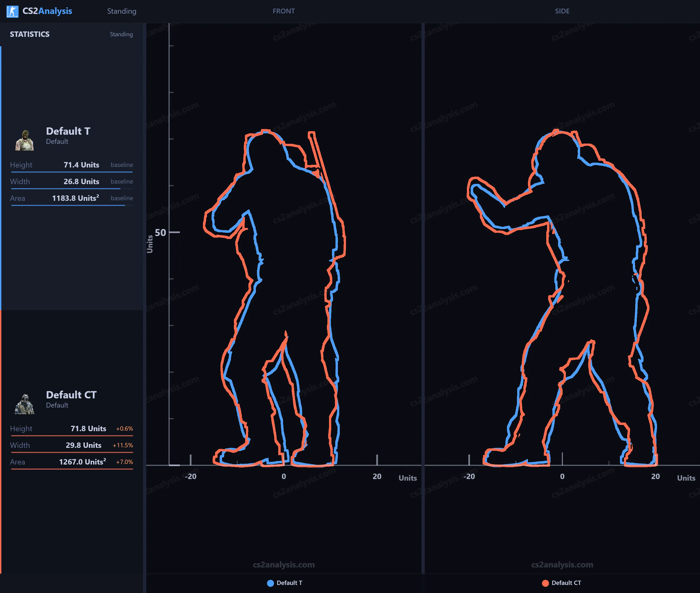The height and width of the screenshot is (593, 700).
Task: Click the orange Default CT legend dot
Action: (x=545, y=583)
